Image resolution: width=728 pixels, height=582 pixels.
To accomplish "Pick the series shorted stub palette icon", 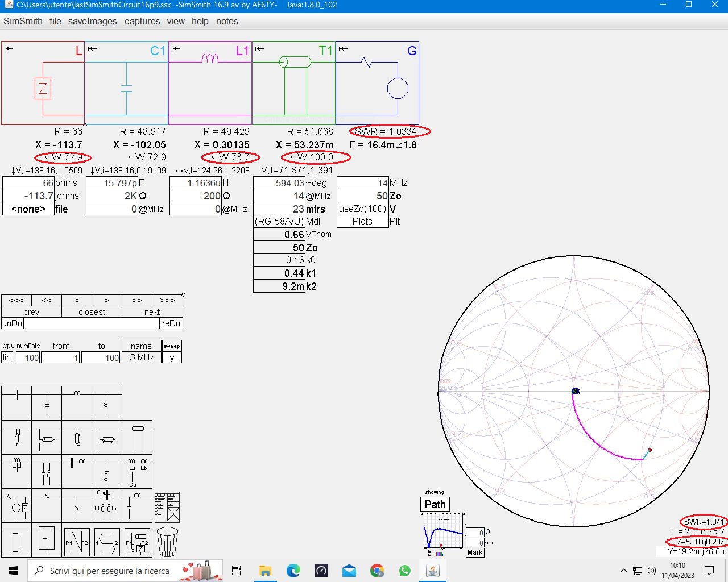I will tap(77, 436).
